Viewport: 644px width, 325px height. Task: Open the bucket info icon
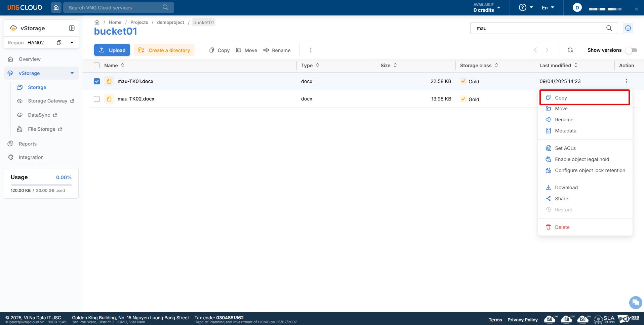click(x=628, y=28)
